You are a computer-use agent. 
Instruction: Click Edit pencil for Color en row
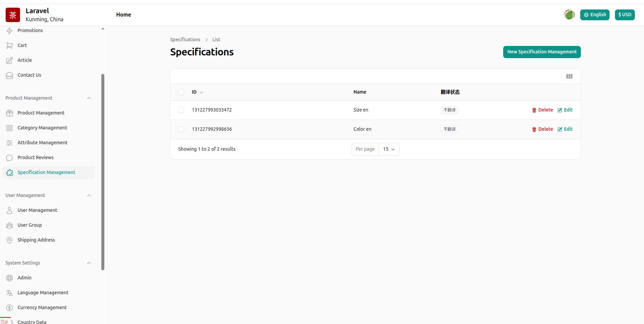point(560,129)
